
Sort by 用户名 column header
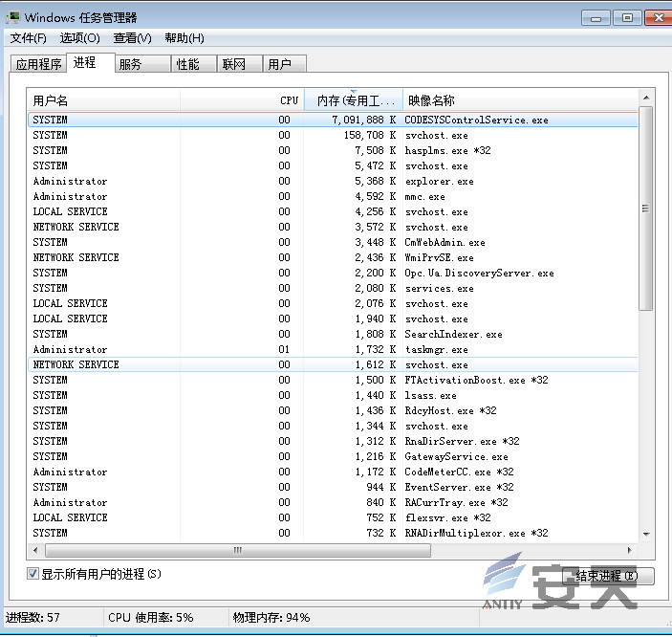click(103, 100)
